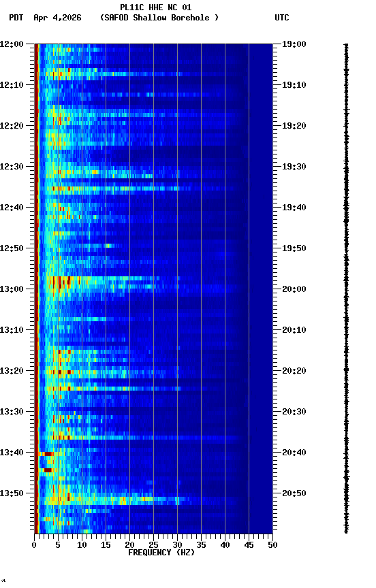Click the '19:30' UTC time label
The image size is (376, 588).
pyautogui.click(x=294, y=167)
